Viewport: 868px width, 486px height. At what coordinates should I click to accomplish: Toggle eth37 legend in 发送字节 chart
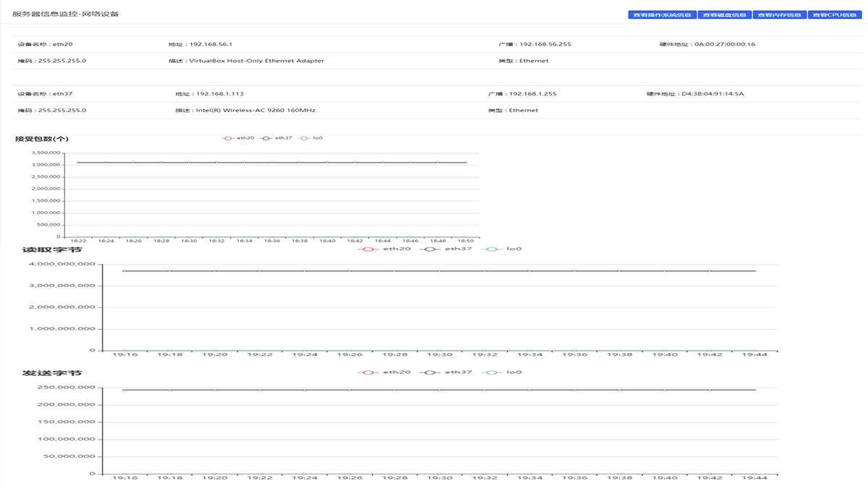(449, 372)
